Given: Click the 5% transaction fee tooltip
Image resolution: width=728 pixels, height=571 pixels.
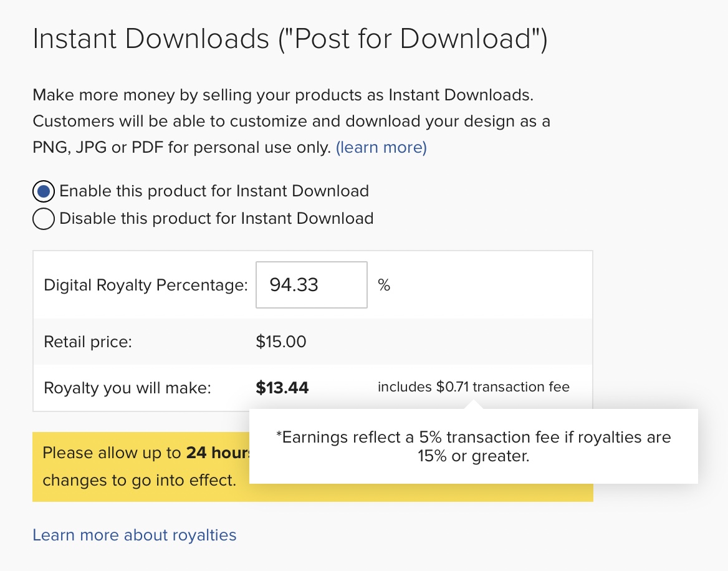Looking at the screenshot, I should click(x=474, y=446).
